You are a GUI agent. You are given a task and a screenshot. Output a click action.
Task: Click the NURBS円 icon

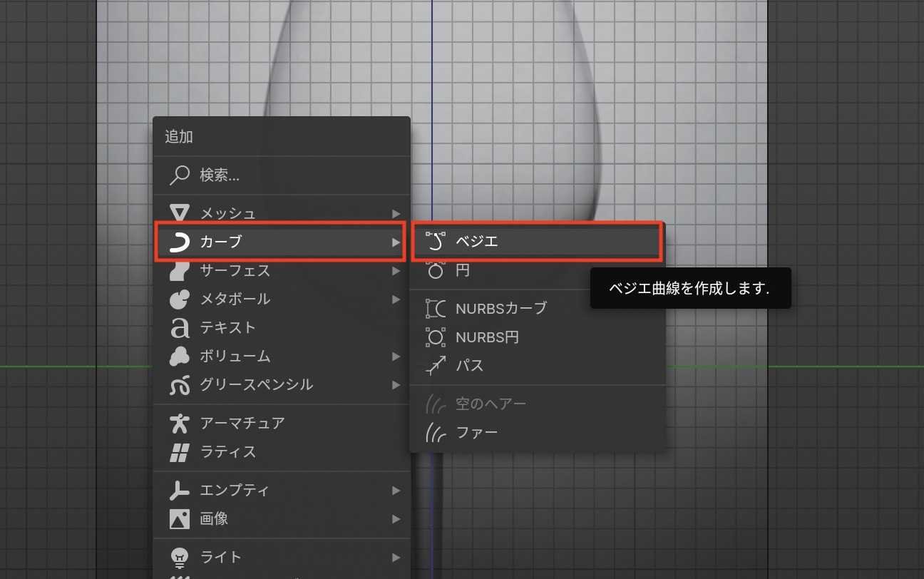pyautogui.click(x=435, y=337)
